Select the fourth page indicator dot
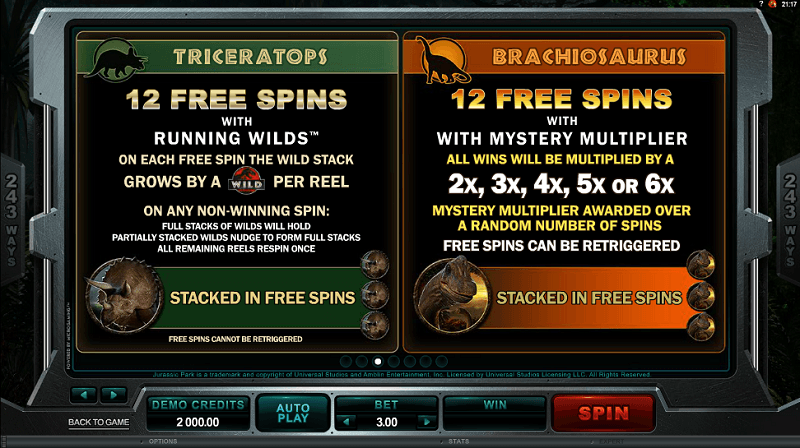 point(394,361)
